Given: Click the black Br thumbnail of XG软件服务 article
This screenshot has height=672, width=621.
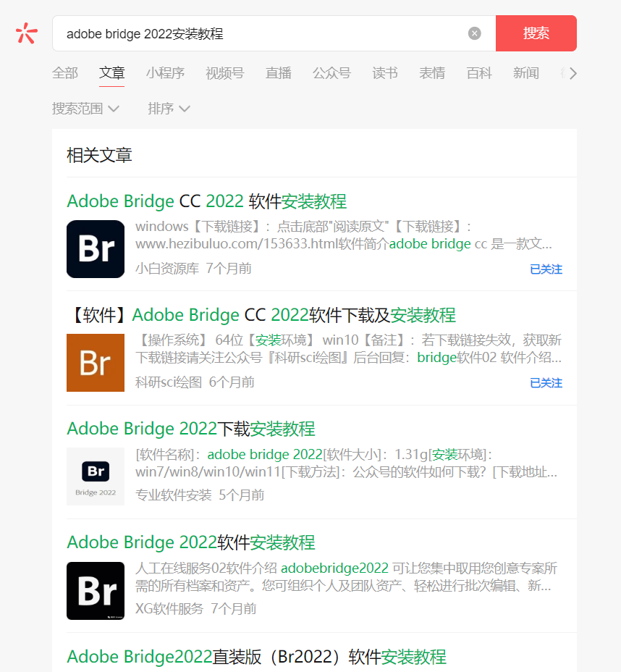Looking at the screenshot, I should [96, 591].
